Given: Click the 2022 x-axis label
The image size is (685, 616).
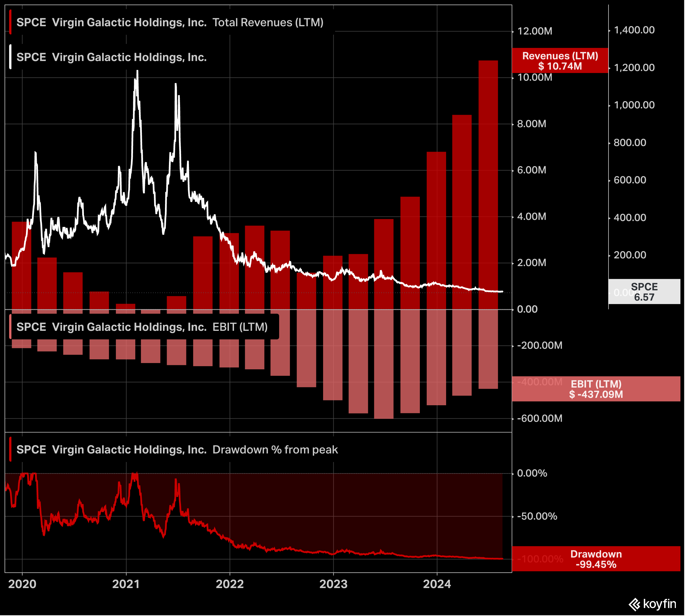Looking at the screenshot, I should pos(230,584).
